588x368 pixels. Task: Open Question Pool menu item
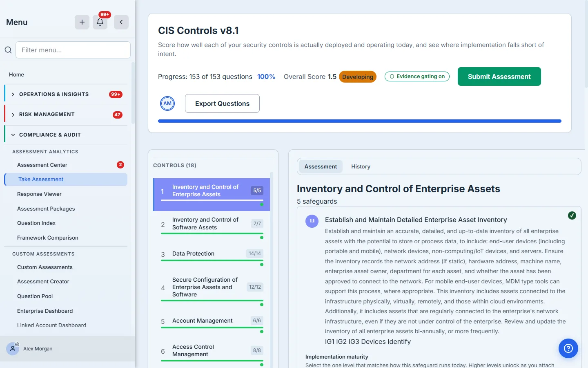tap(66, 296)
